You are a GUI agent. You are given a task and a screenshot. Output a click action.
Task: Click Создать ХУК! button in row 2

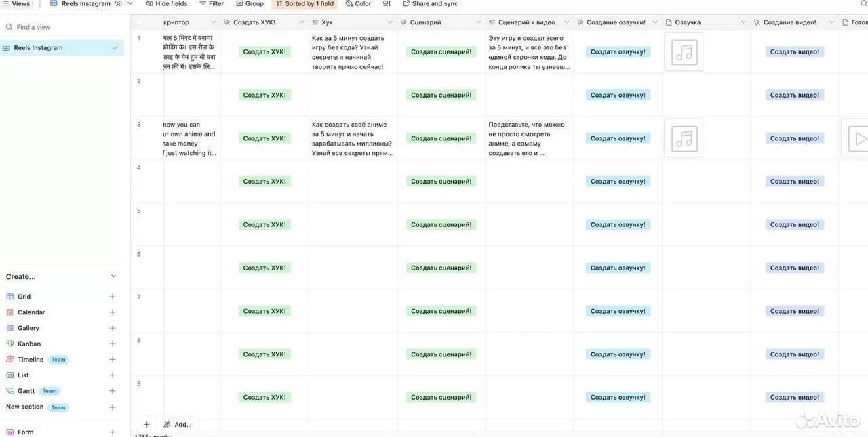(264, 95)
